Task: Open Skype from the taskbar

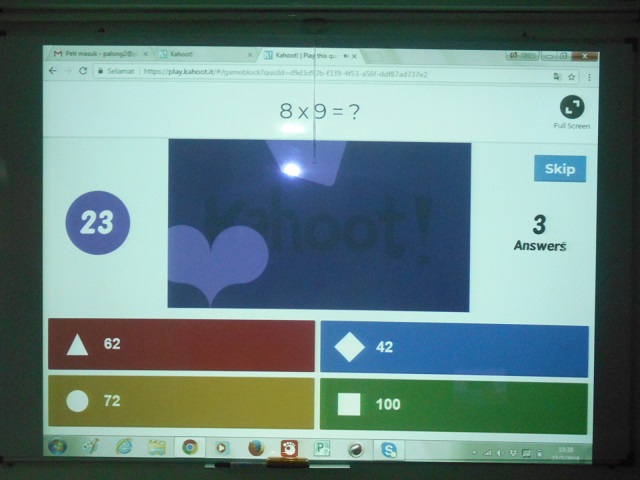Action: pos(387,450)
